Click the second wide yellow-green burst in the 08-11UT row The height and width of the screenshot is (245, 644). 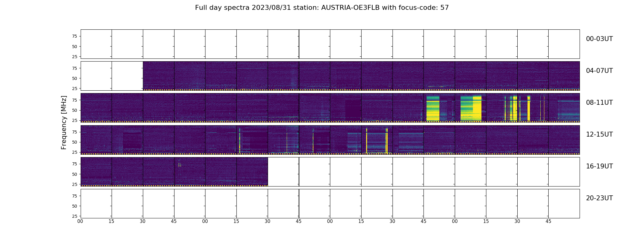point(471,108)
